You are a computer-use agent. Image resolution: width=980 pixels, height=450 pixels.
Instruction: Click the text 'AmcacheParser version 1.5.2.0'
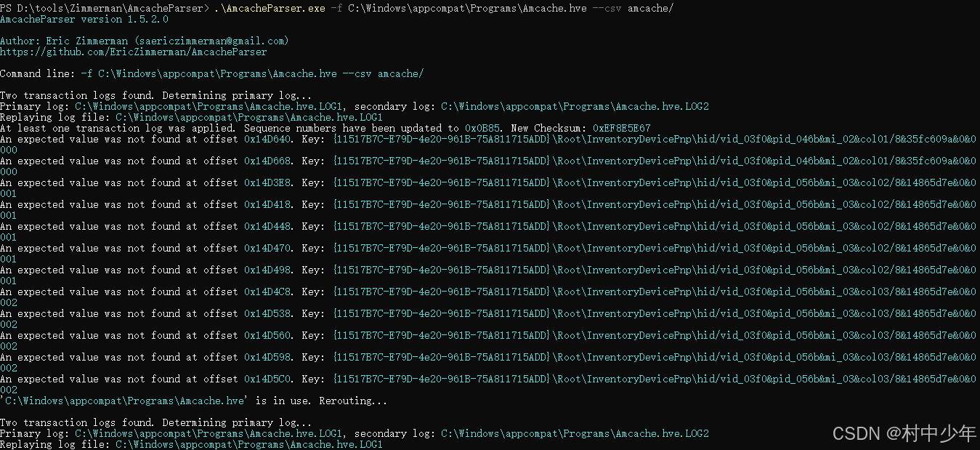pyautogui.click(x=84, y=20)
